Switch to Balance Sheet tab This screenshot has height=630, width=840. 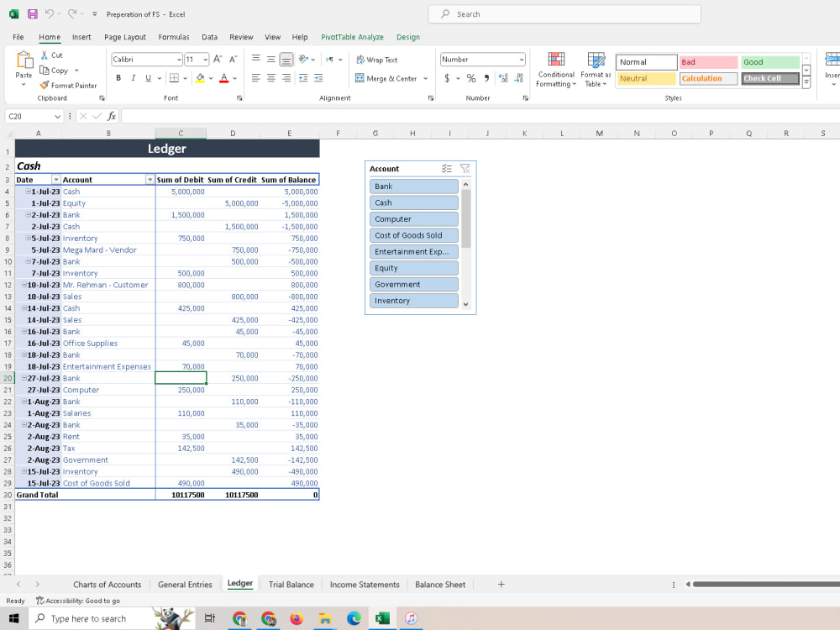pyautogui.click(x=440, y=585)
